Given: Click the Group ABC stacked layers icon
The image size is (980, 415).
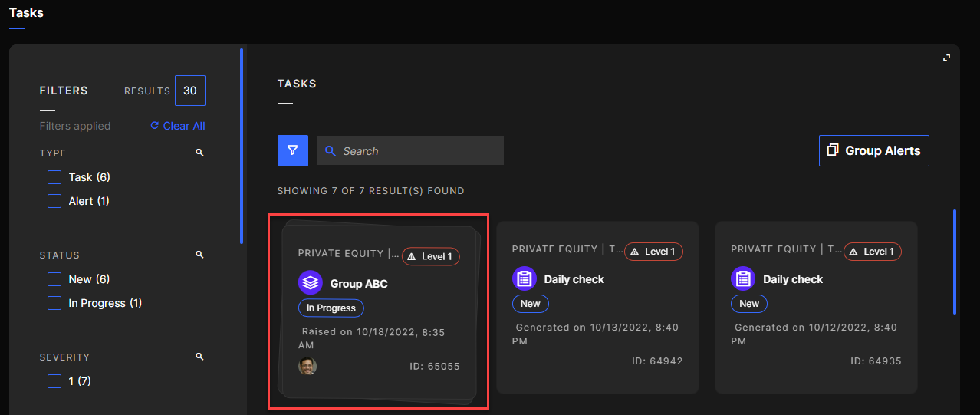Looking at the screenshot, I should click(x=311, y=283).
